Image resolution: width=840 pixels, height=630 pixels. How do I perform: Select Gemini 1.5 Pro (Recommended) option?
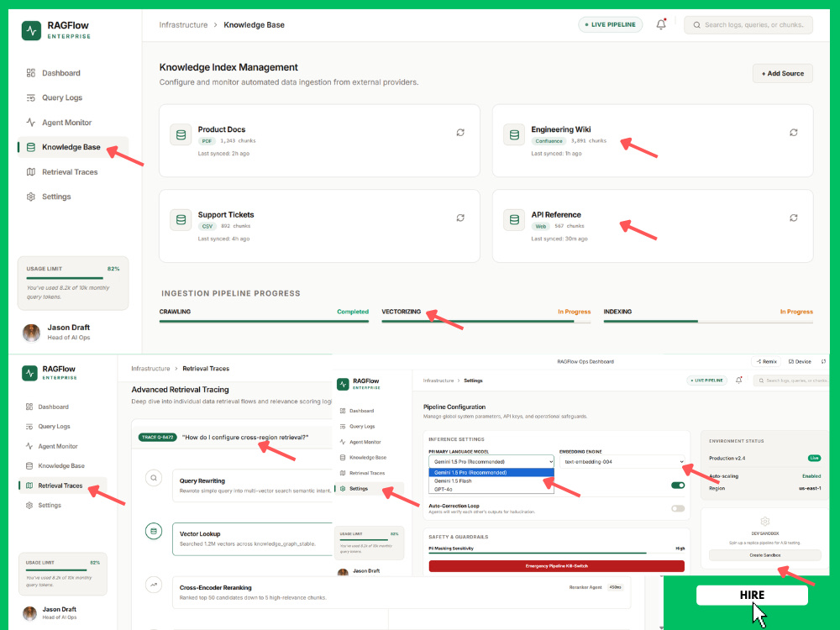coord(491,472)
